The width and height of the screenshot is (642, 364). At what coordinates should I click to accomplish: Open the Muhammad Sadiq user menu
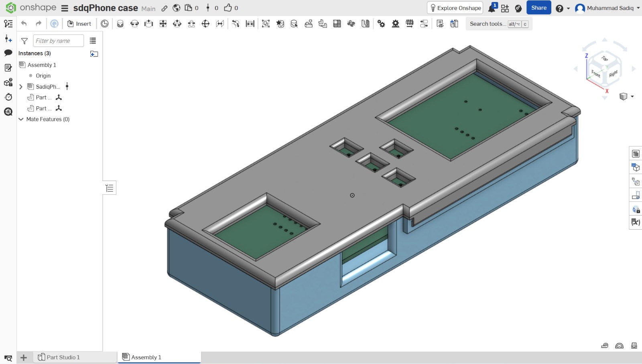607,8
